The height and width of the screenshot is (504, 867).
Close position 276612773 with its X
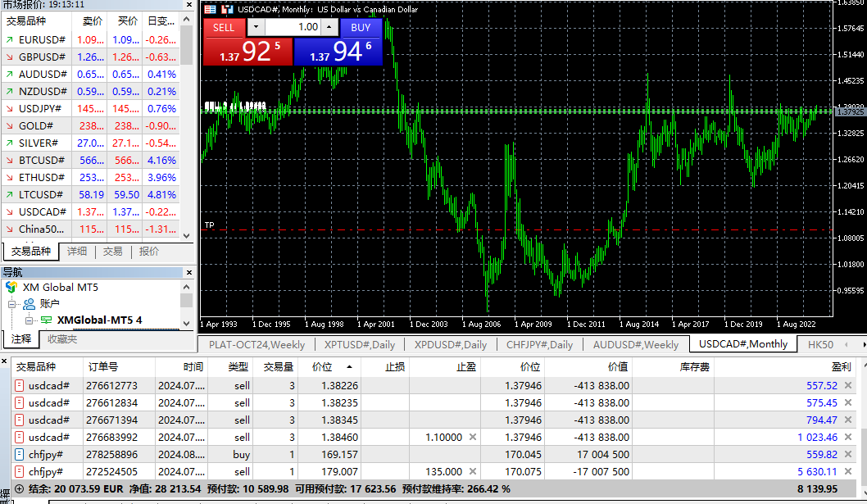848,385
